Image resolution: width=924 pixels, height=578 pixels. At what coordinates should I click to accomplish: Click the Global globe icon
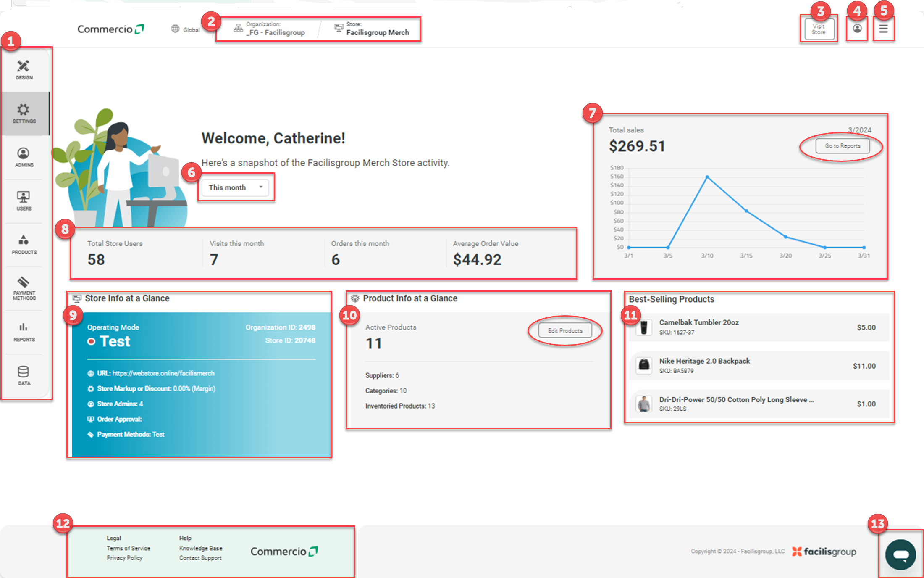pos(175,29)
